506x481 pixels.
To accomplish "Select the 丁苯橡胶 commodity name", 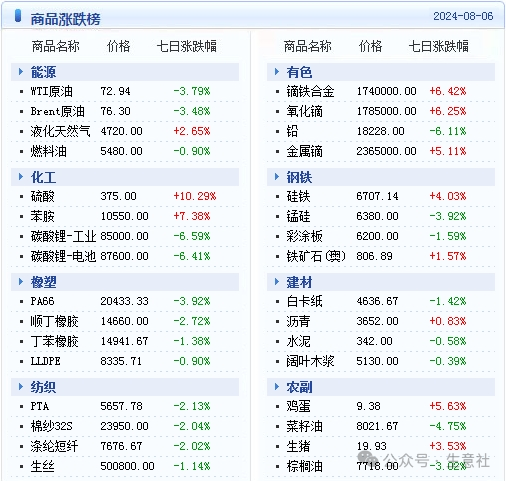I will pos(54,341).
